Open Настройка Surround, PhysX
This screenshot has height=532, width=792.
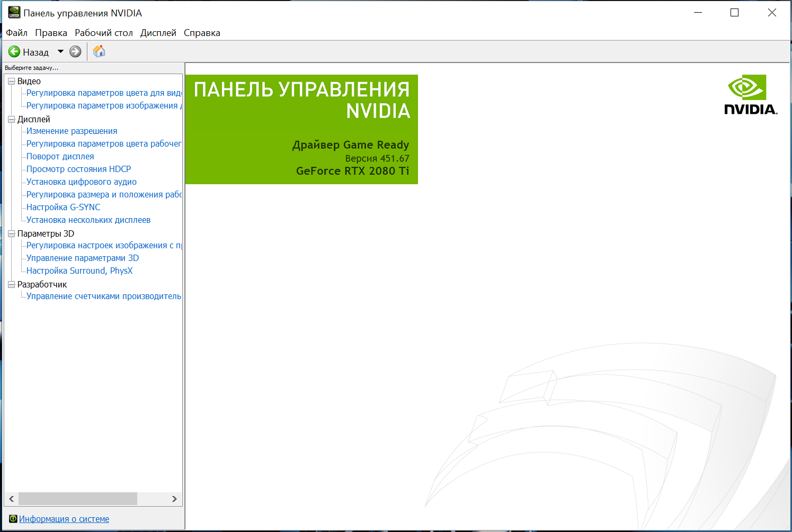point(79,271)
